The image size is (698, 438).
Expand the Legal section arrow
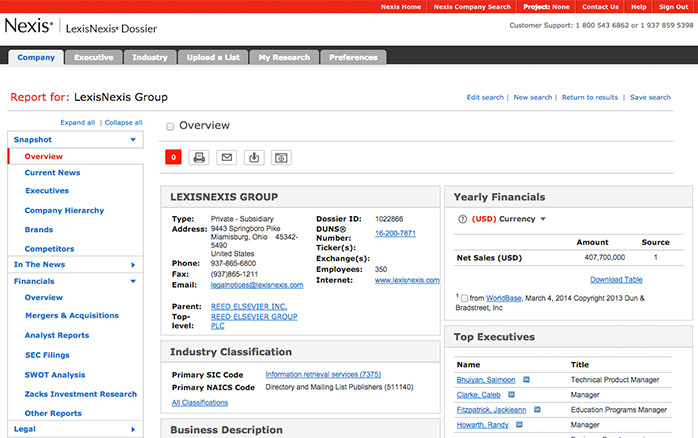(x=133, y=429)
